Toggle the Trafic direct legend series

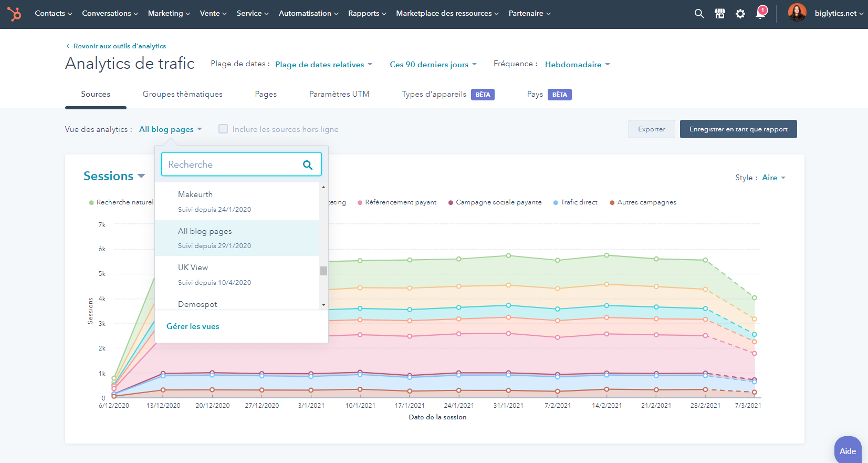579,202
